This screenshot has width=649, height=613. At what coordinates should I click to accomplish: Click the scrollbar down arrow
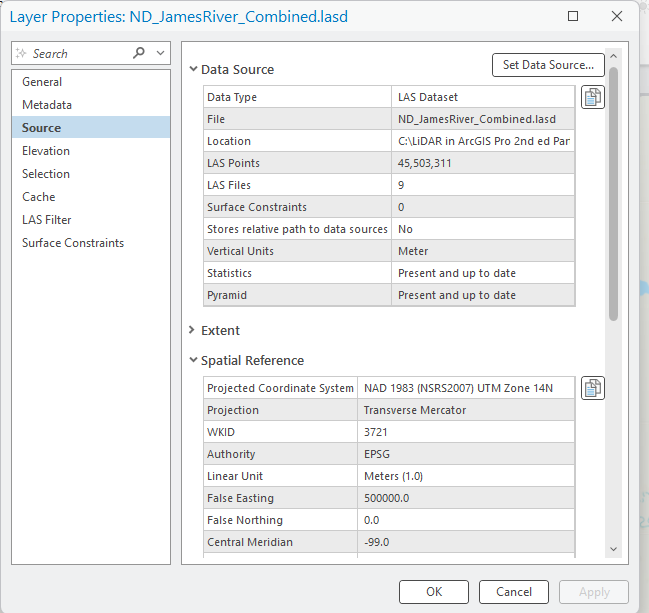[613, 549]
